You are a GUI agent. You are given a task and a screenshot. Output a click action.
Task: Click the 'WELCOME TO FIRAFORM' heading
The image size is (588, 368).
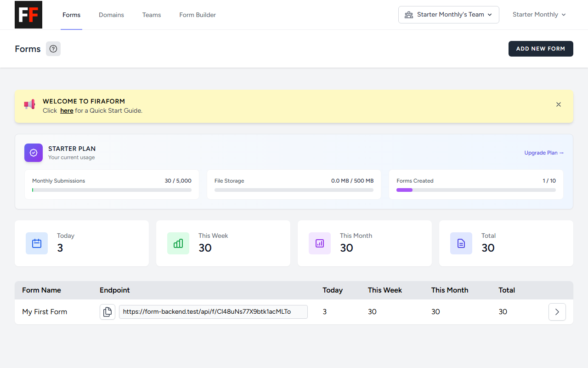coord(84,101)
